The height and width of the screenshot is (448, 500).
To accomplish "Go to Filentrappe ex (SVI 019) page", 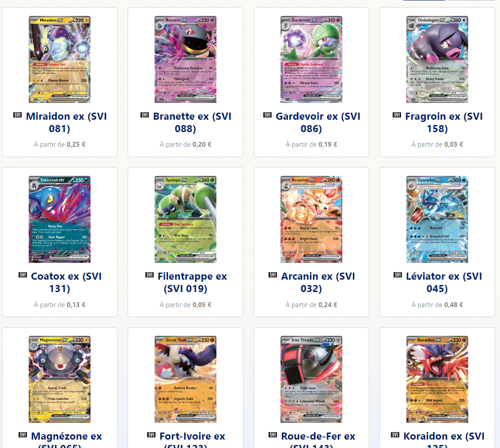I will (192, 282).
